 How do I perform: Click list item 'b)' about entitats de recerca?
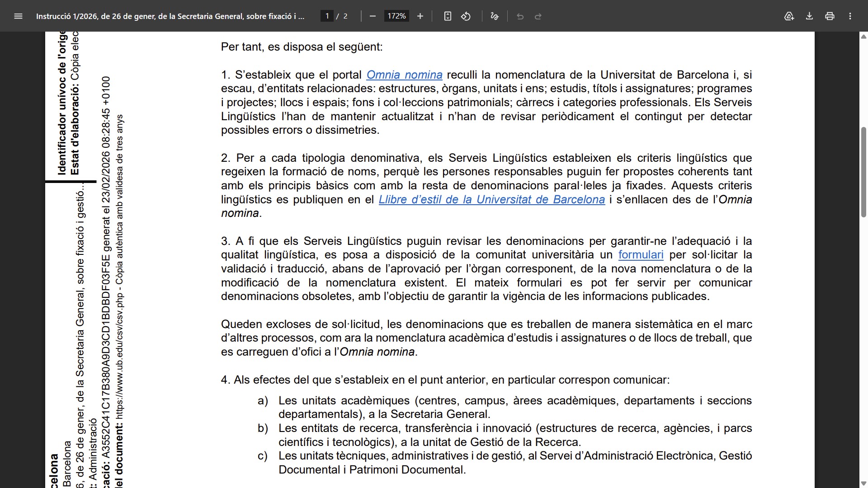[505, 435]
